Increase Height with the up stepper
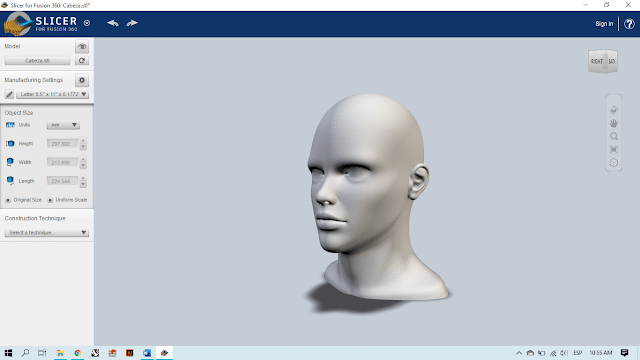 coord(83,141)
